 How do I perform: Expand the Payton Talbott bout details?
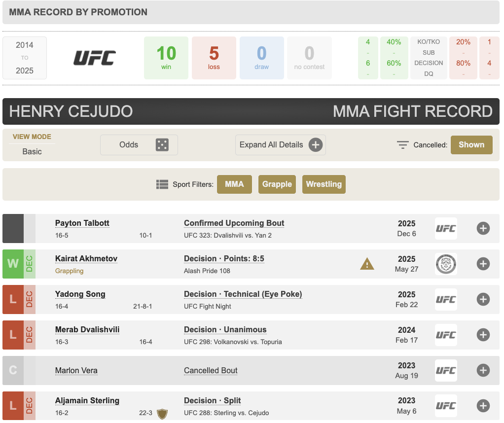pos(483,228)
